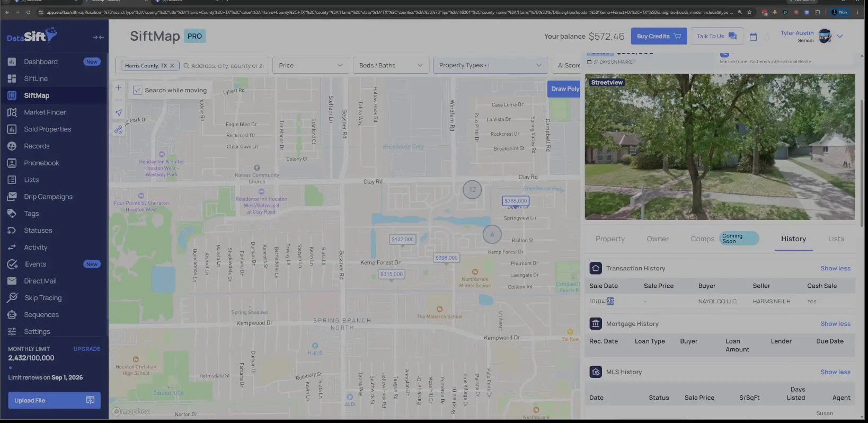Image resolution: width=868 pixels, height=423 pixels.
Task: Collapse MLS History with Show less
Action: (835, 372)
